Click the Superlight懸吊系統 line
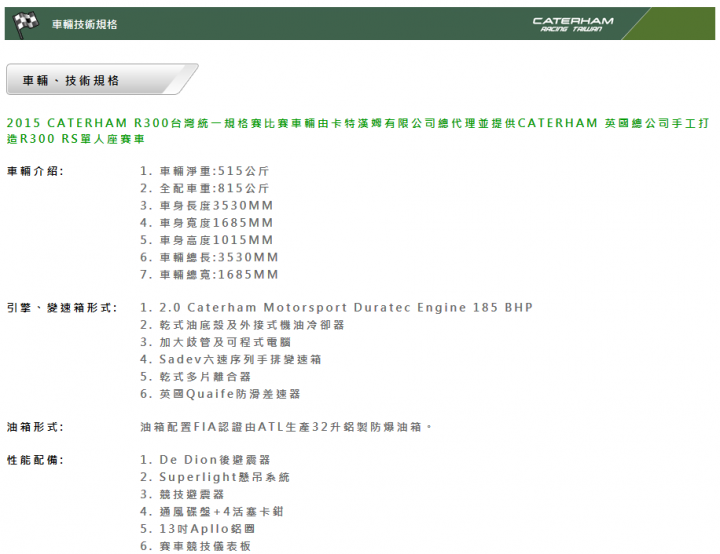 pyautogui.click(x=215, y=477)
